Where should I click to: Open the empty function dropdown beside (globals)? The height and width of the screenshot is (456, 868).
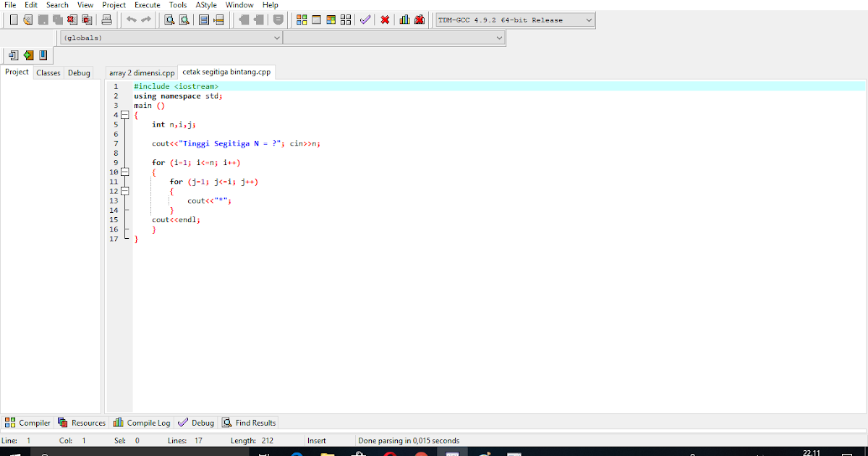393,38
